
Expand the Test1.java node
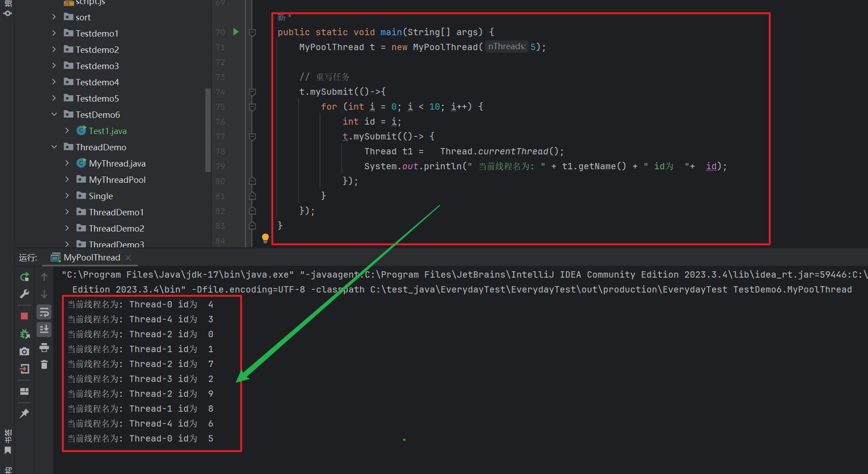click(x=67, y=131)
